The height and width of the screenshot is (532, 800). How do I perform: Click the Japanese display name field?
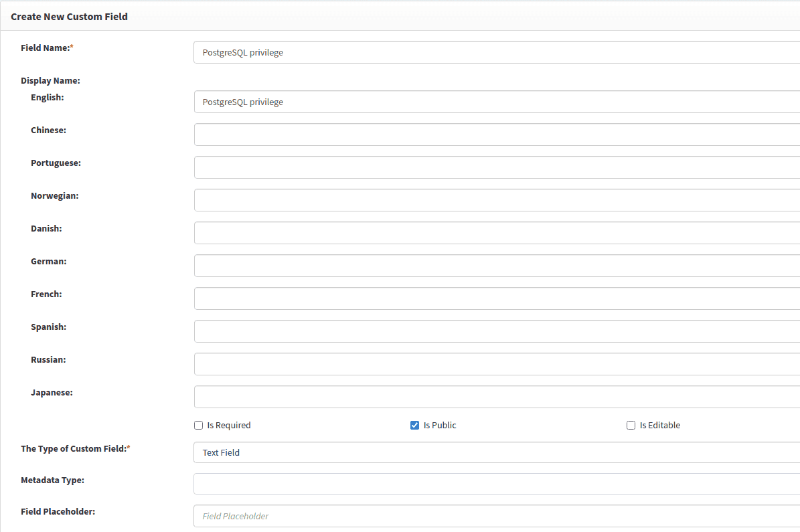pos(495,397)
